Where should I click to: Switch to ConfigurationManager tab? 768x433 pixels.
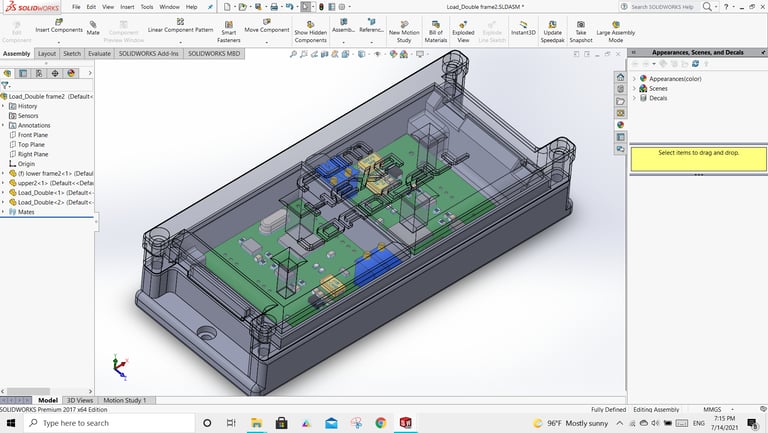(39, 73)
